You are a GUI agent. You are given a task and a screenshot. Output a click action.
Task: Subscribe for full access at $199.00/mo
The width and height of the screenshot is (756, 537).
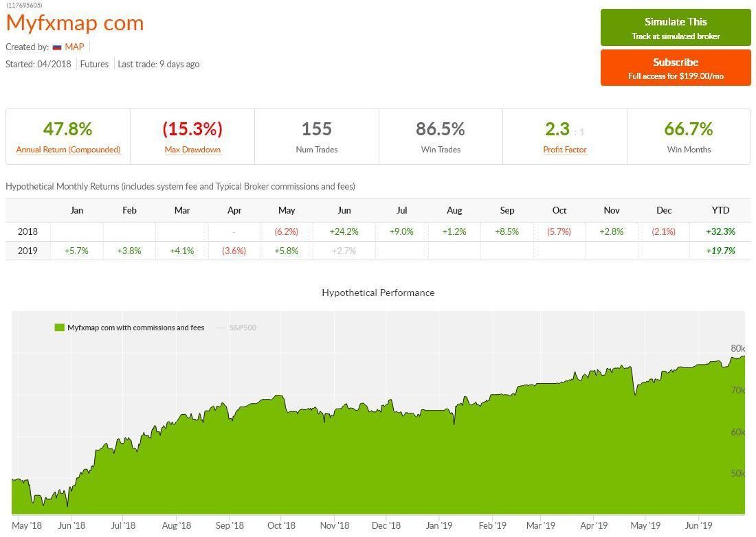click(676, 68)
